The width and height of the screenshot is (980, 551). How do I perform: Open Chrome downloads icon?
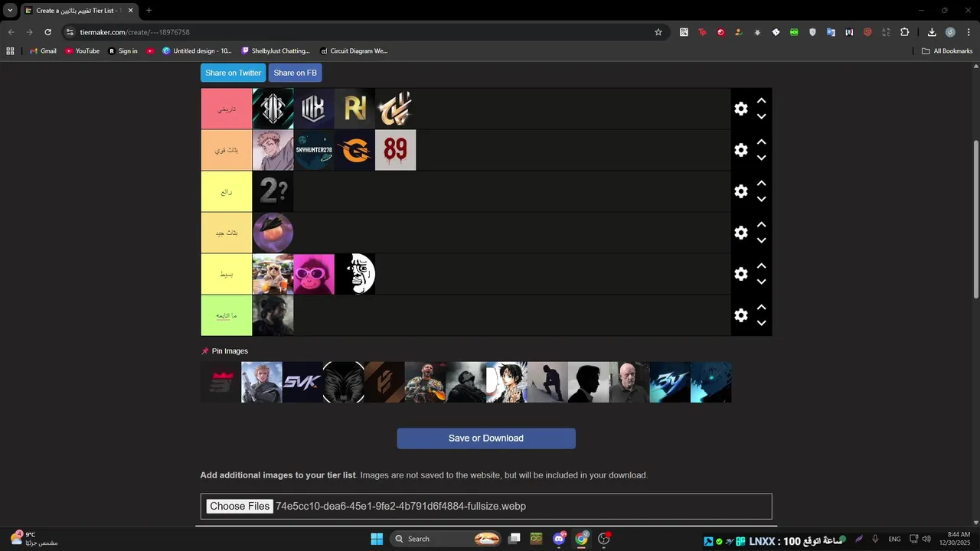(932, 32)
